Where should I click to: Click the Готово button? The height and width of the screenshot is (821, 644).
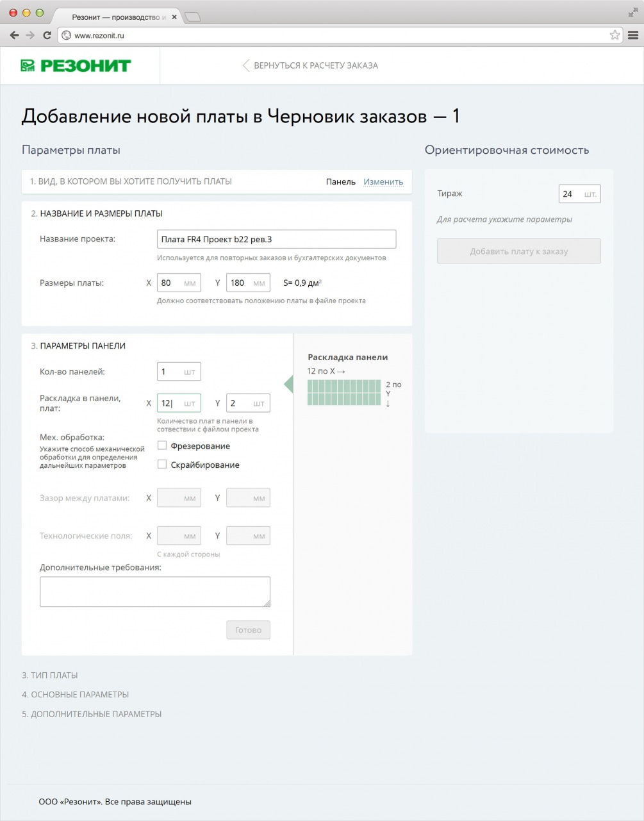248,630
